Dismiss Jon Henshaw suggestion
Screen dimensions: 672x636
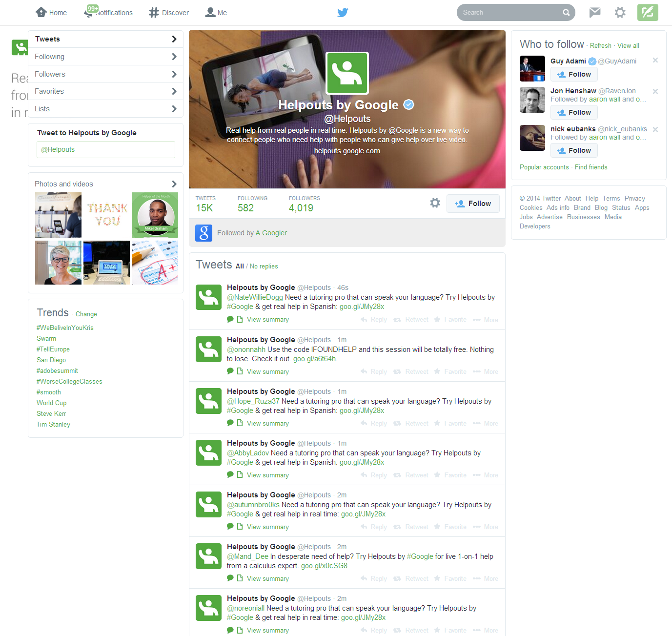pyautogui.click(x=655, y=91)
